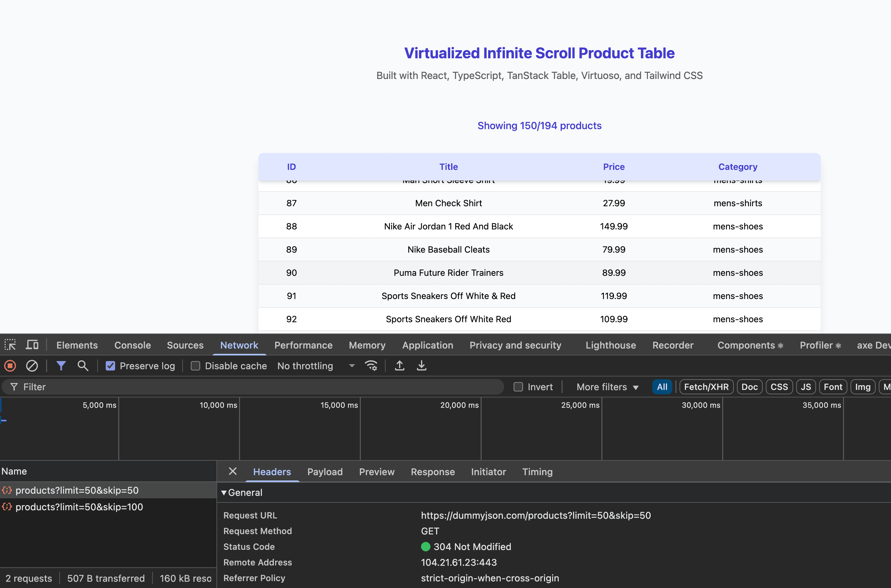Open the Response tab
Viewport: 891px width, 588px height.
[433, 472]
